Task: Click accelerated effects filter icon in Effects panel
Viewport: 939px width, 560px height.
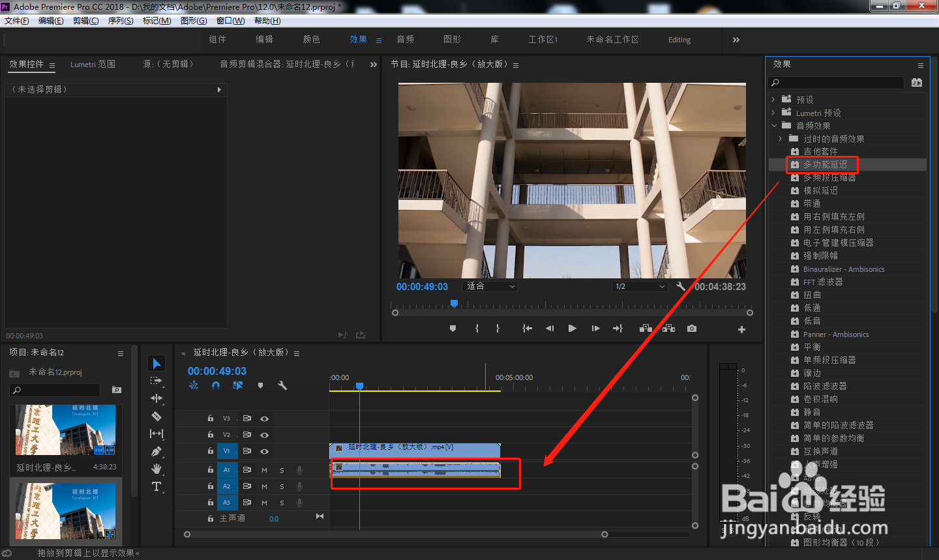Action: (x=917, y=82)
